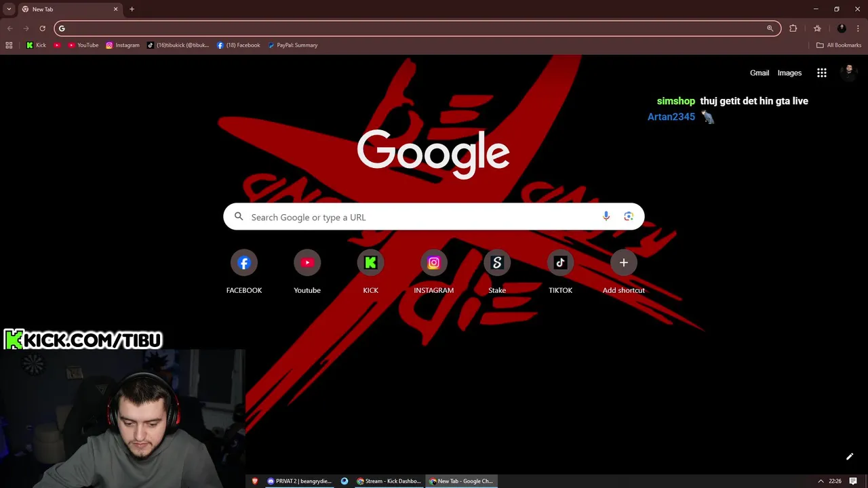The height and width of the screenshot is (488, 868).
Task: Open the All Bookmarks folder
Action: point(839,45)
